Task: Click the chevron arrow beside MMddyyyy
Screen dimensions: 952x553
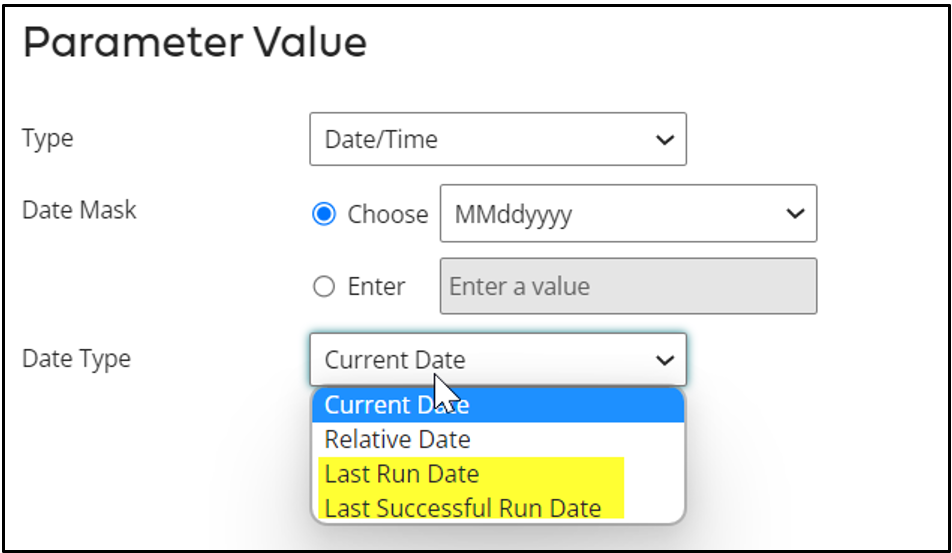Action: coord(795,214)
